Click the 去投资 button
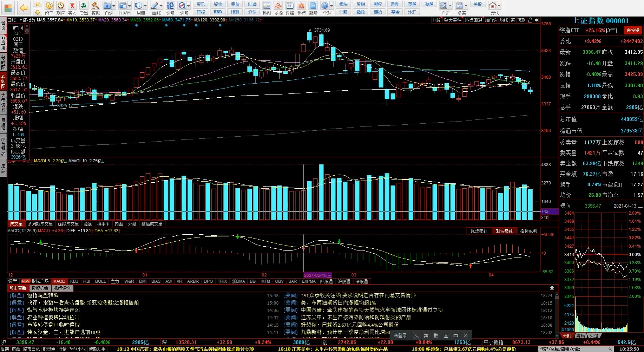Screen dimensions: 644x352 click(x=633, y=31)
